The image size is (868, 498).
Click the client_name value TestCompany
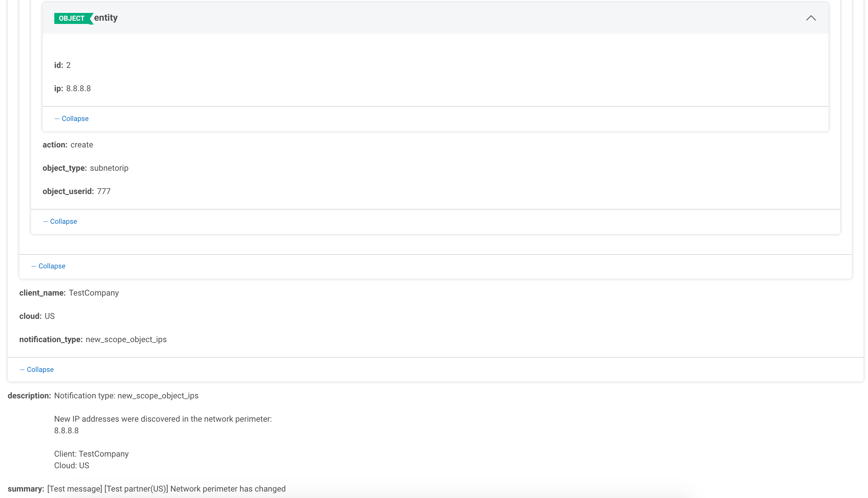click(94, 293)
